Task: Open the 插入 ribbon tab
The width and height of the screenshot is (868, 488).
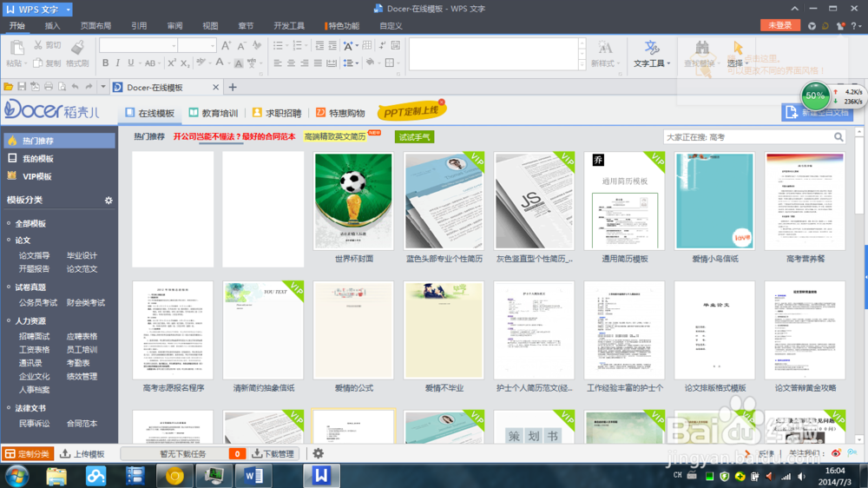Action: coord(53,25)
